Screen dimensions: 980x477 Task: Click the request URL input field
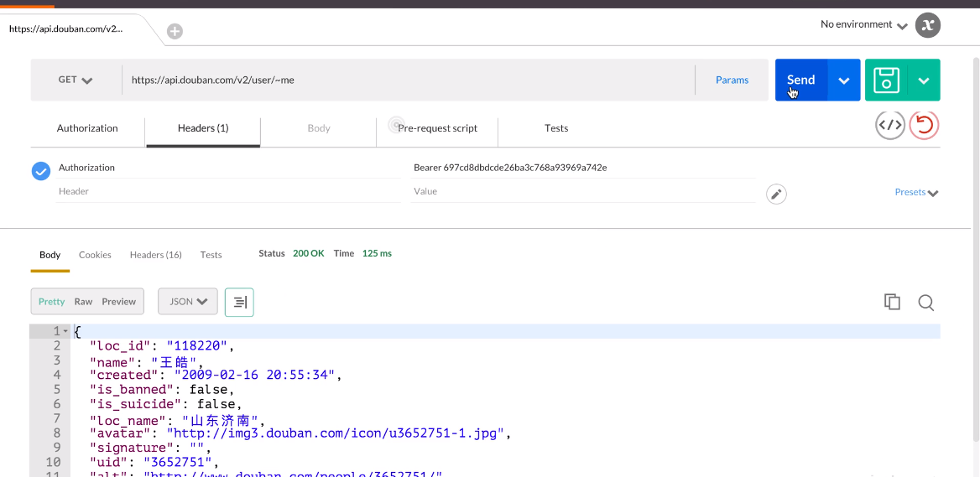[x=408, y=80]
